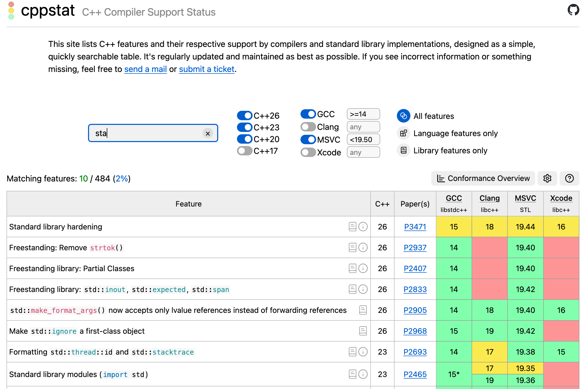Disable the C++26 toggle
This screenshot has height=389, width=588.
[245, 116]
